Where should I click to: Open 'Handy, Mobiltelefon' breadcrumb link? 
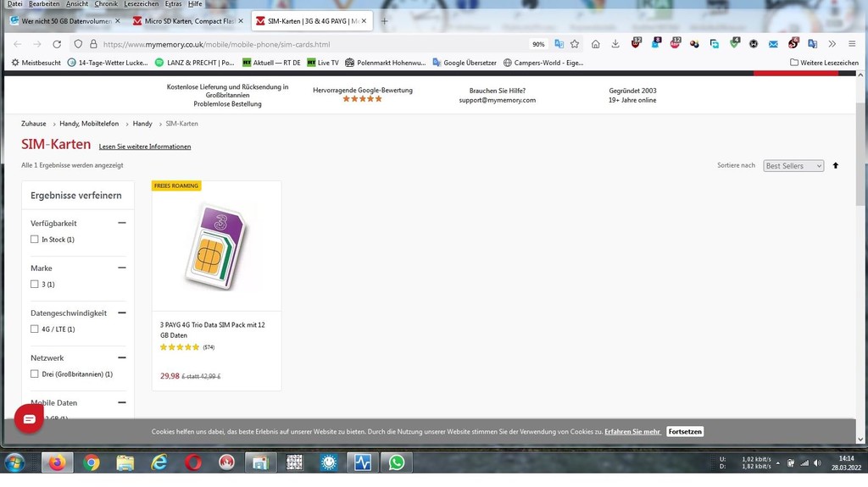point(89,124)
